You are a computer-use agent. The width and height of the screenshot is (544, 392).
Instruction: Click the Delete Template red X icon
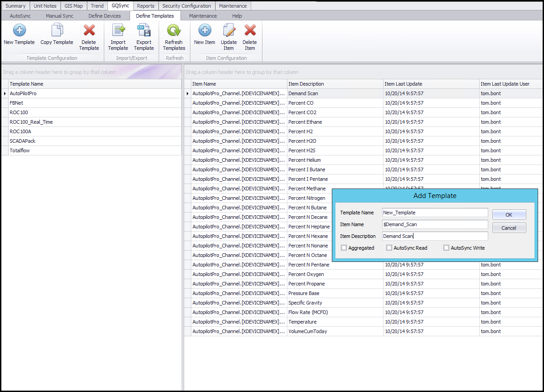89,31
